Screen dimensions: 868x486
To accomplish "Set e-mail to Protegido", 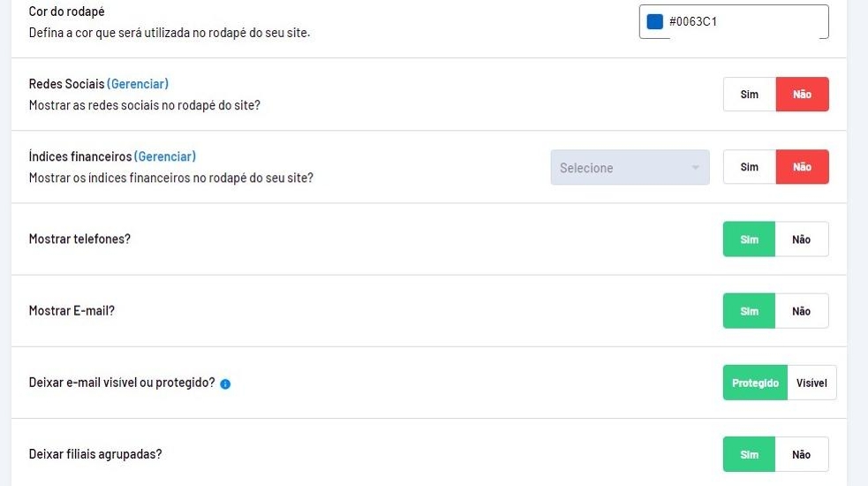I will point(755,383).
